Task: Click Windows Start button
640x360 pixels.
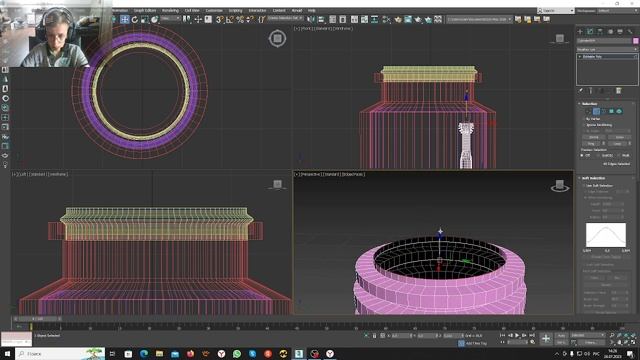Action: tap(7, 353)
